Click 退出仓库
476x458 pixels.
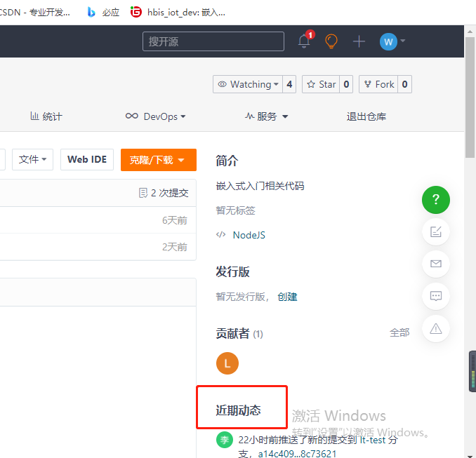366,116
